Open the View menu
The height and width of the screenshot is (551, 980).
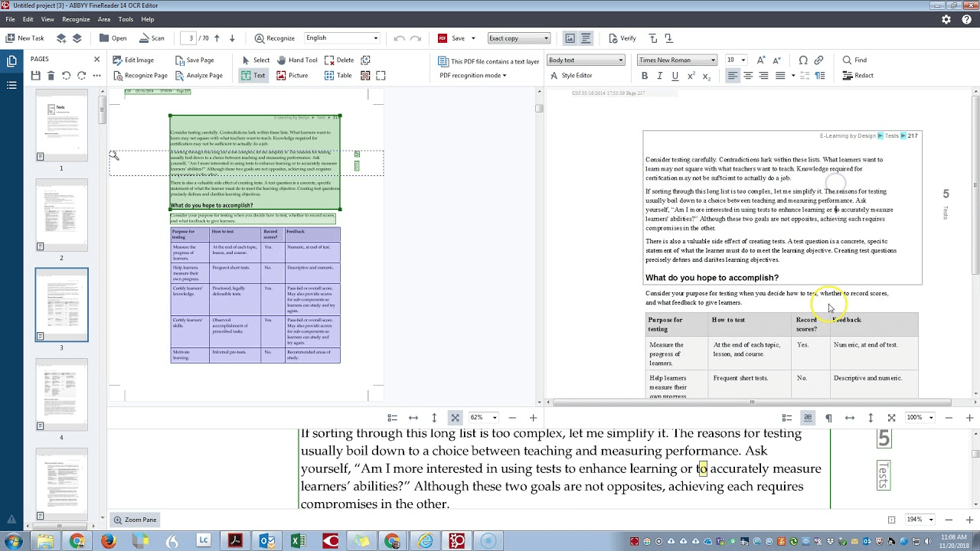click(x=47, y=19)
